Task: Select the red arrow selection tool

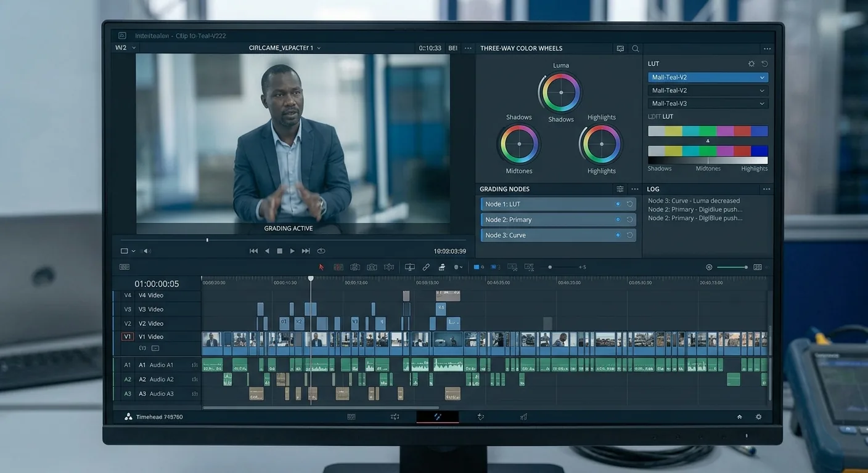Action: click(x=321, y=267)
